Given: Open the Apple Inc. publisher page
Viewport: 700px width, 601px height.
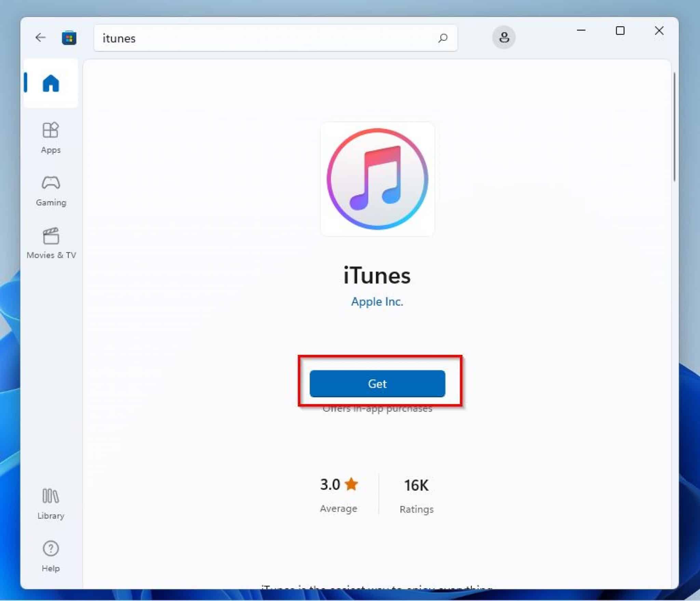Looking at the screenshot, I should (x=377, y=302).
